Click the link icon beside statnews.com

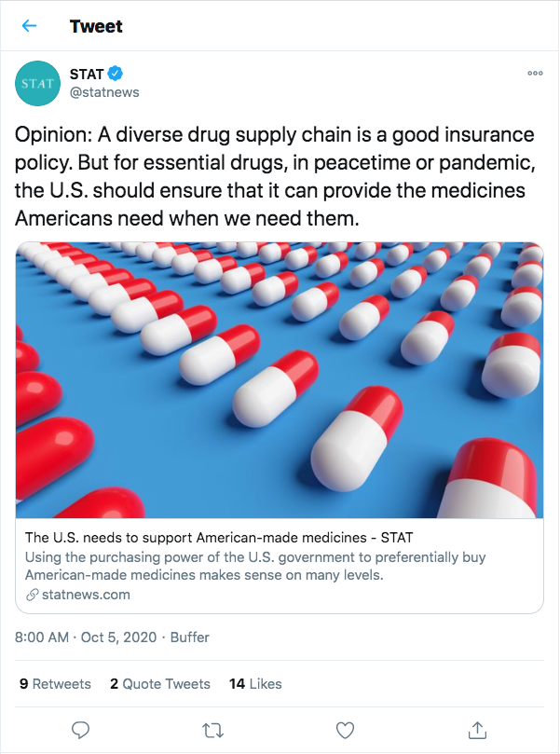pyautogui.click(x=32, y=595)
